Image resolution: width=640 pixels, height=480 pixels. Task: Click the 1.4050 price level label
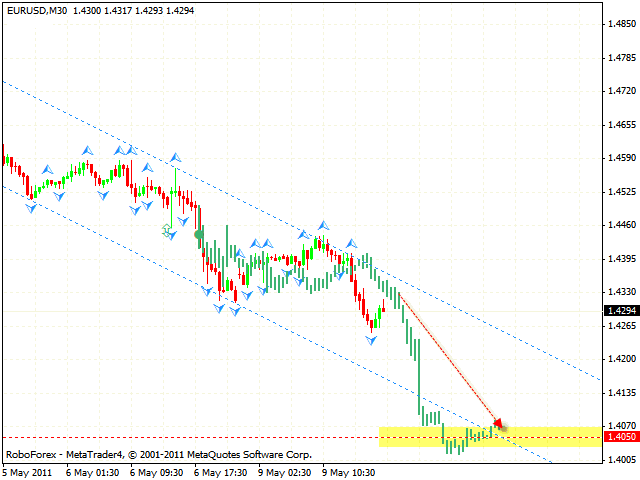[x=619, y=437]
